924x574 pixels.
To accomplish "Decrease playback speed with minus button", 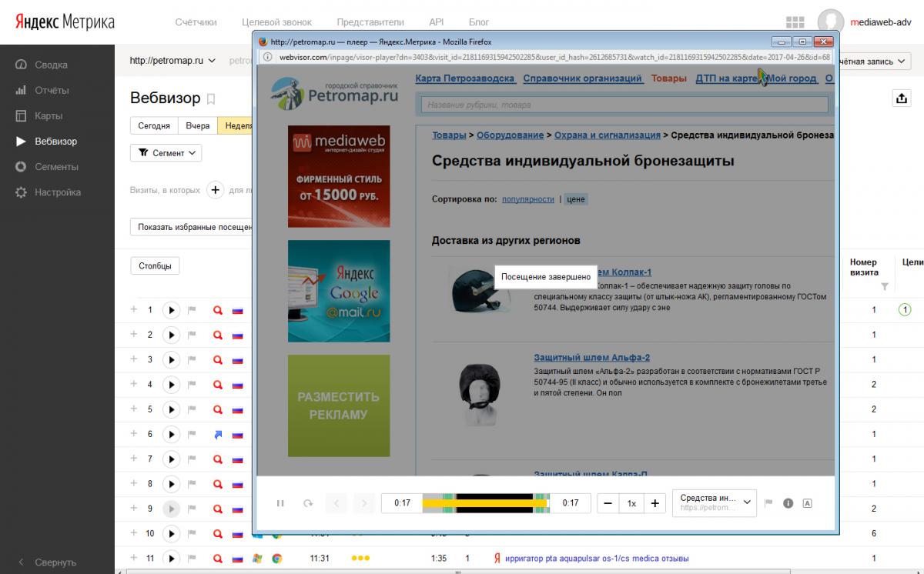I will 608,503.
